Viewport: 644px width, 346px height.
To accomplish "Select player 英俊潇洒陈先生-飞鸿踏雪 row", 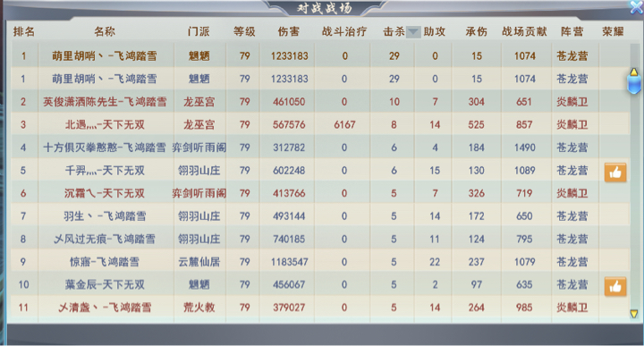I will click(x=320, y=102).
